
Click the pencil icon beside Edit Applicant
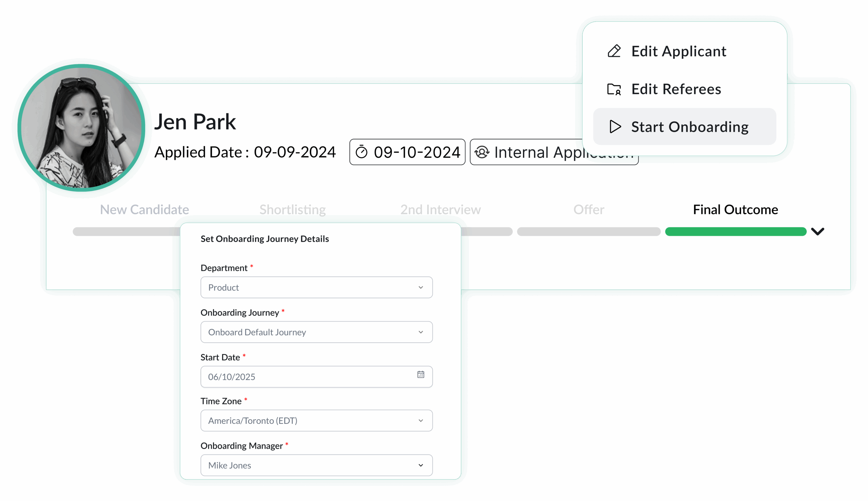click(614, 51)
